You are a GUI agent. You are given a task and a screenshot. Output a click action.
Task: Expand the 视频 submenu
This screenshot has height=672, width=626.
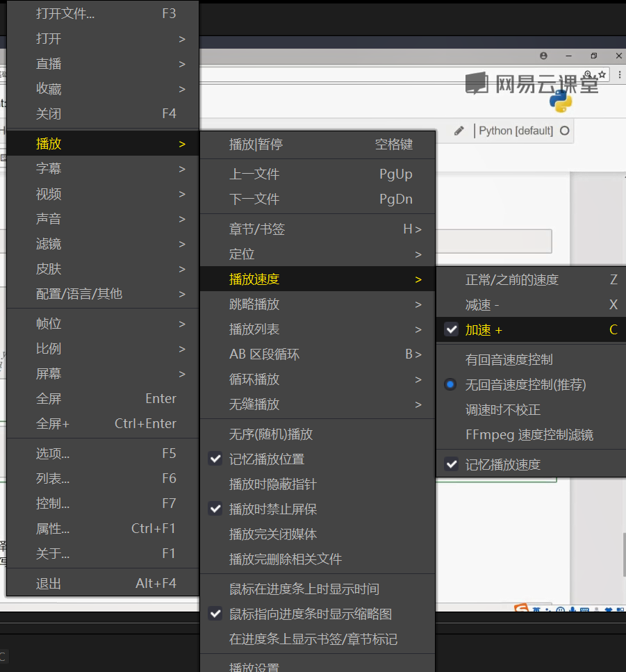tap(103, 194)
